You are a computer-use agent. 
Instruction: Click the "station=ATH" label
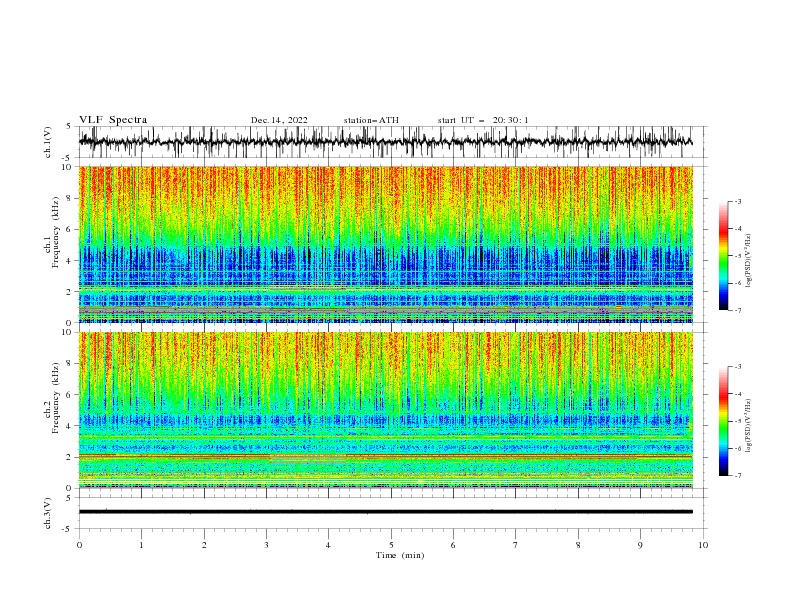coord(371,120)
